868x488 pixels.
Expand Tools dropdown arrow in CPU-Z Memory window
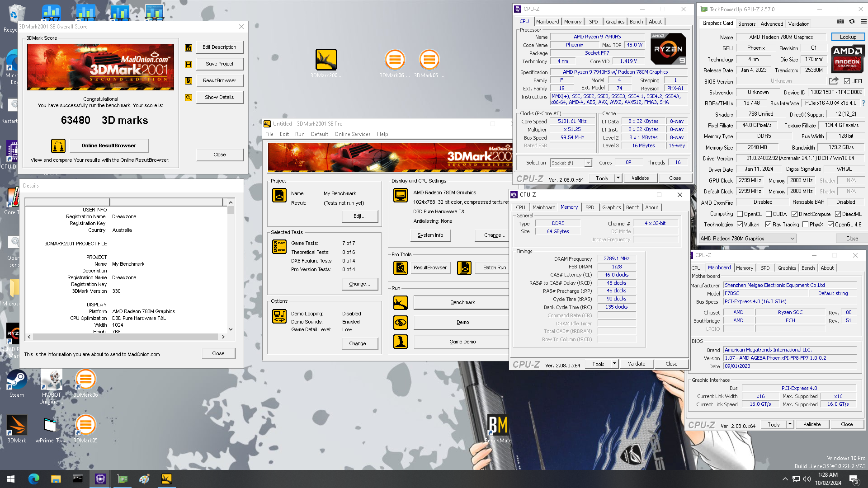614,364
